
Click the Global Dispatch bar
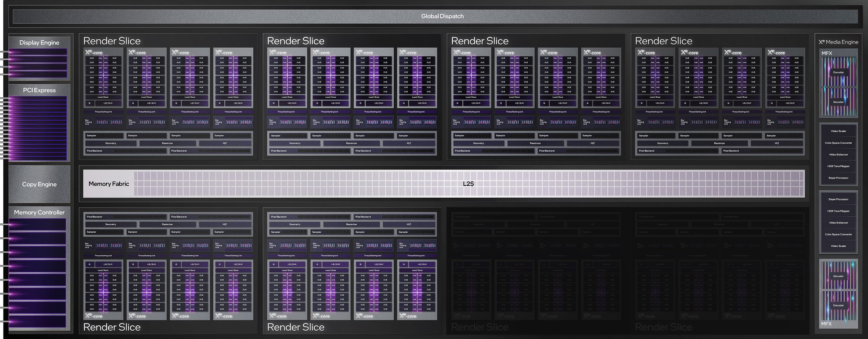pyautogui.click(x=442, y=16)
